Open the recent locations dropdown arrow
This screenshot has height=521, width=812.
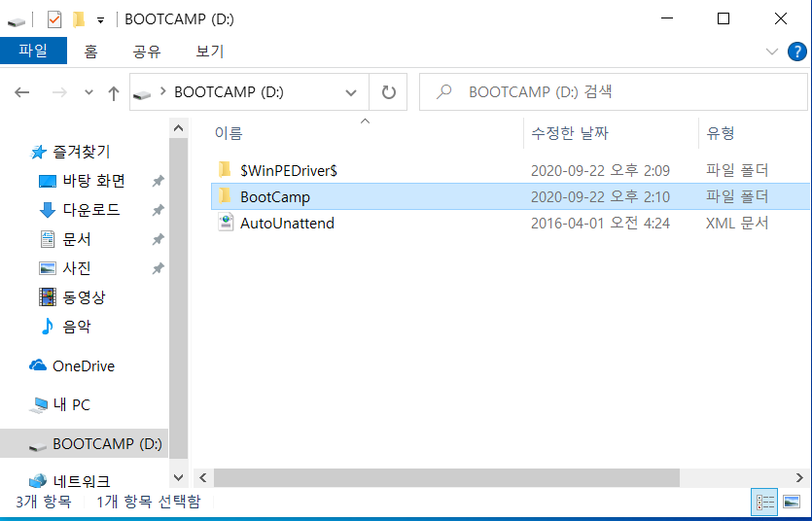point(88,92)
